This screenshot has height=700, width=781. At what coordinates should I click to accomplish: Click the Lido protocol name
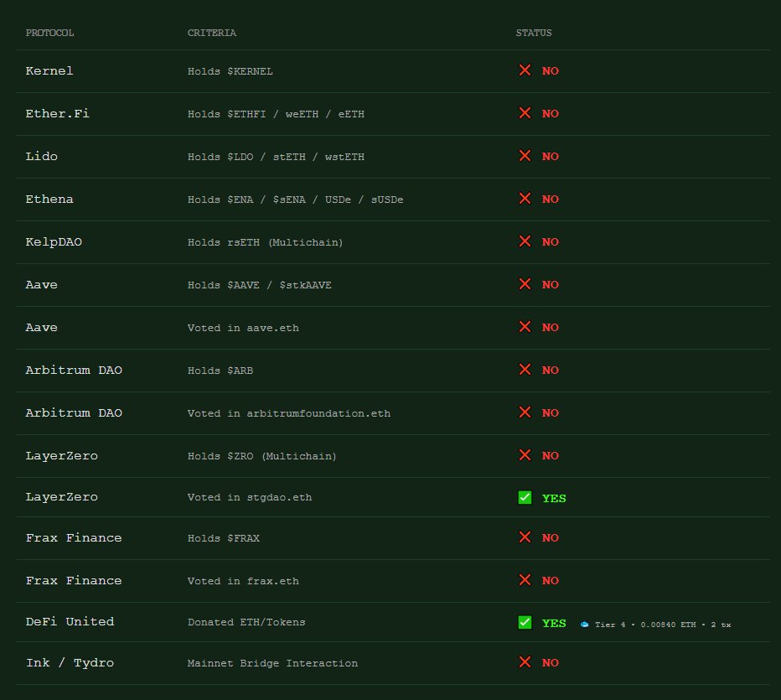[41, 157]
